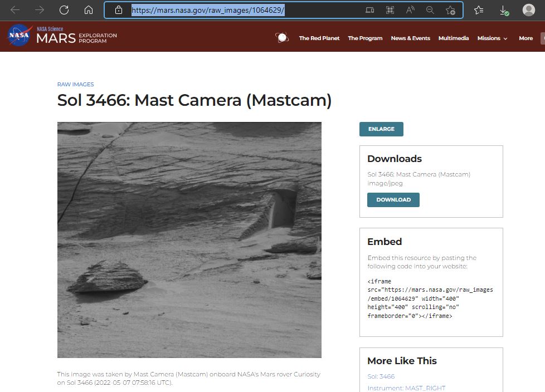Click the Sol 3466 Mast Camera page heading
This screenshot has width=545, height=392.
pyautogui.click(x=194, y=100)
